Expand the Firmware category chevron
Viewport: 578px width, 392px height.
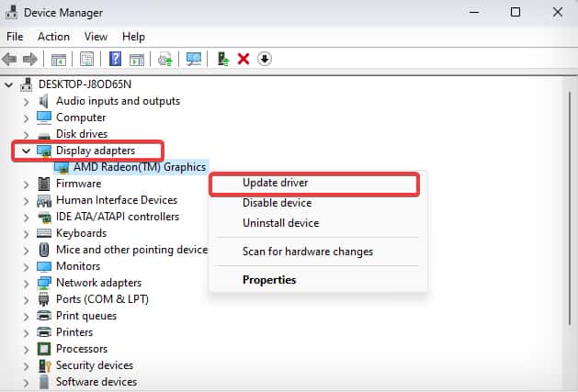(26, 185)
